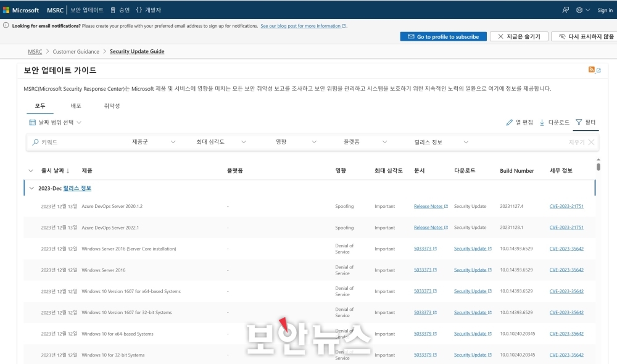The width and height of the screenshot is (617, 364).
Task: Click the Windows Server 2016 product row text
Action: [104, 270]
